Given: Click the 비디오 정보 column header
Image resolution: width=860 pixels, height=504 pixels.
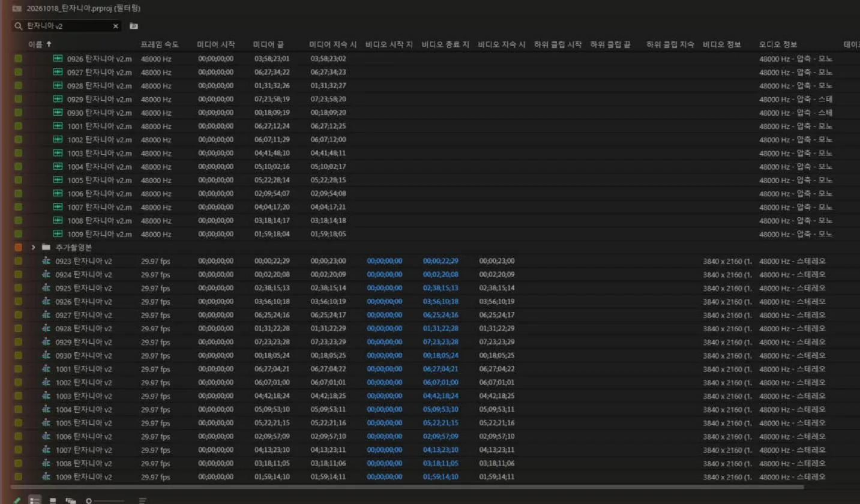Looking at the screenshot, I should pos(721,44).
